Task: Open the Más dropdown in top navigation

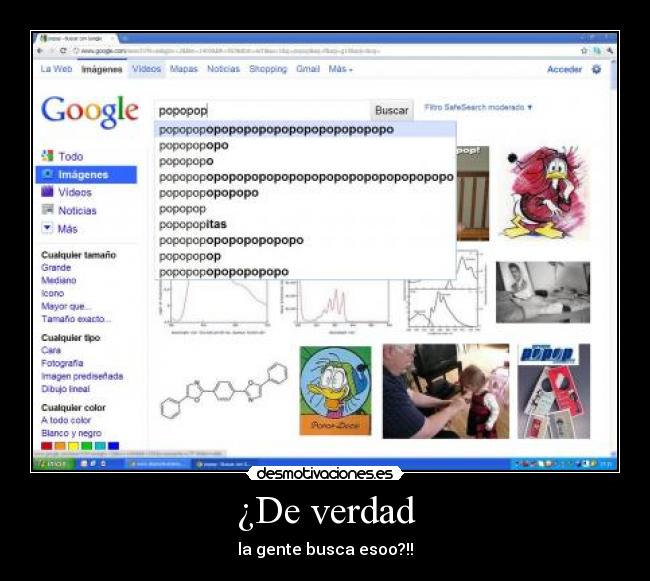Action: tap(340, 69)
